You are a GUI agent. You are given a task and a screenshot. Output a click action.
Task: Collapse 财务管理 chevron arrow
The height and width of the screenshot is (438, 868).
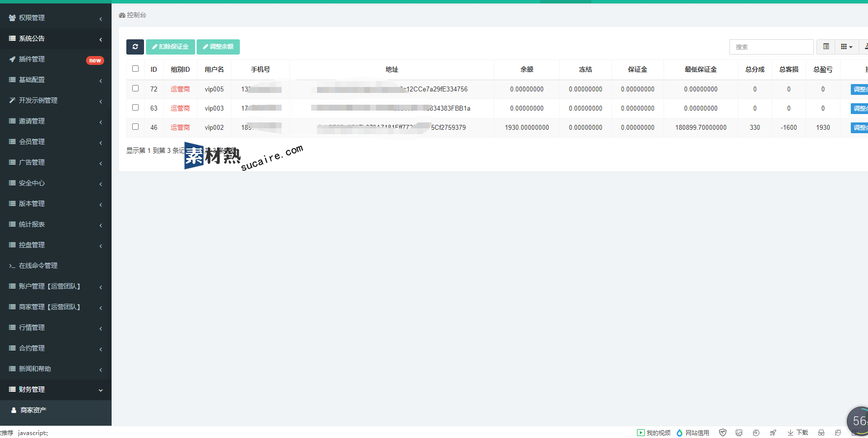[101, 390]
